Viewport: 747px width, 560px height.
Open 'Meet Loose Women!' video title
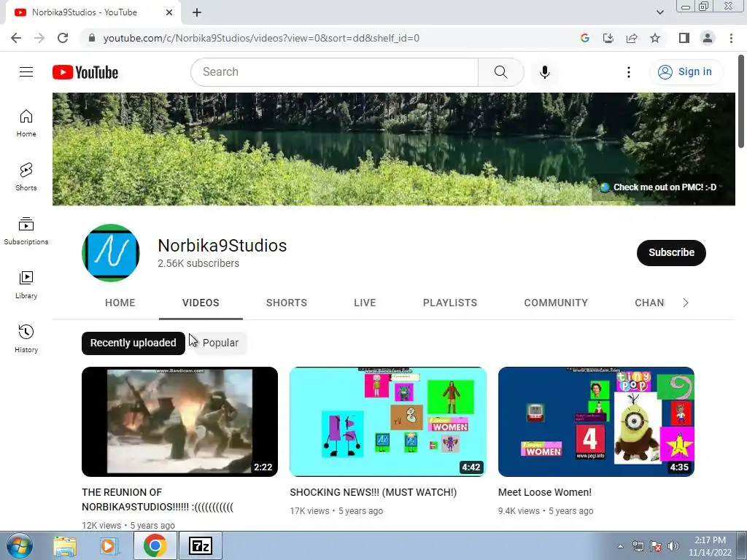pos(544,492)
